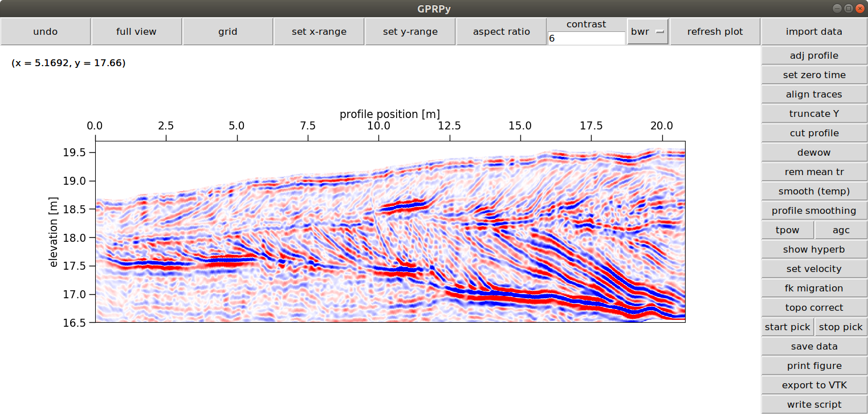Click start pick button
The height and width of the screenshot is (414, 868).
point(788,327)
